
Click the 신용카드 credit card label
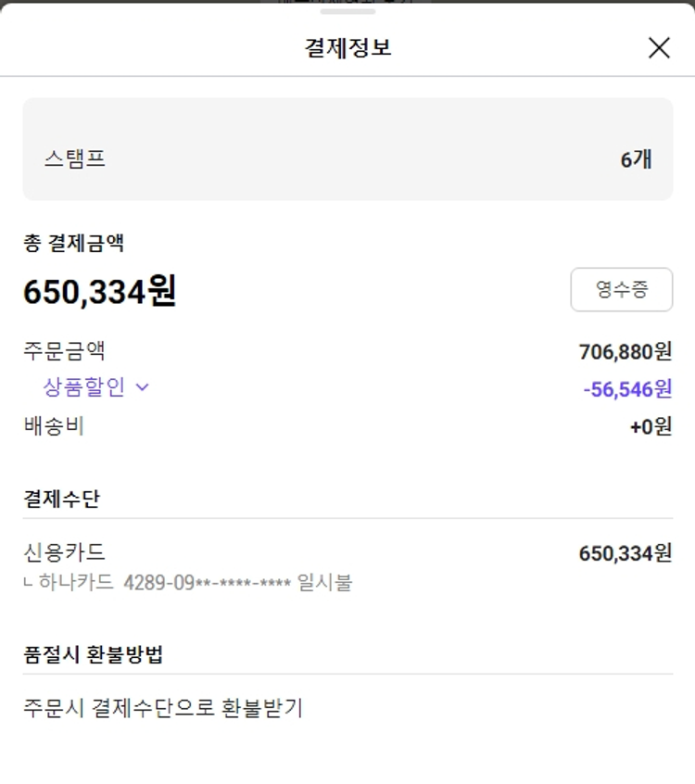64,553
